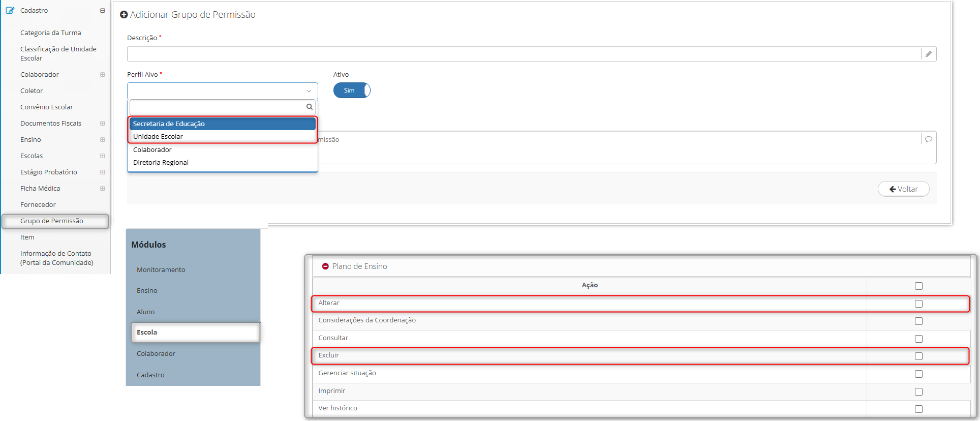Expand the Ficha Médica sidebar item
Image resolution: width=980 pixels, height=421 pixels.
(x=102, y=188)
